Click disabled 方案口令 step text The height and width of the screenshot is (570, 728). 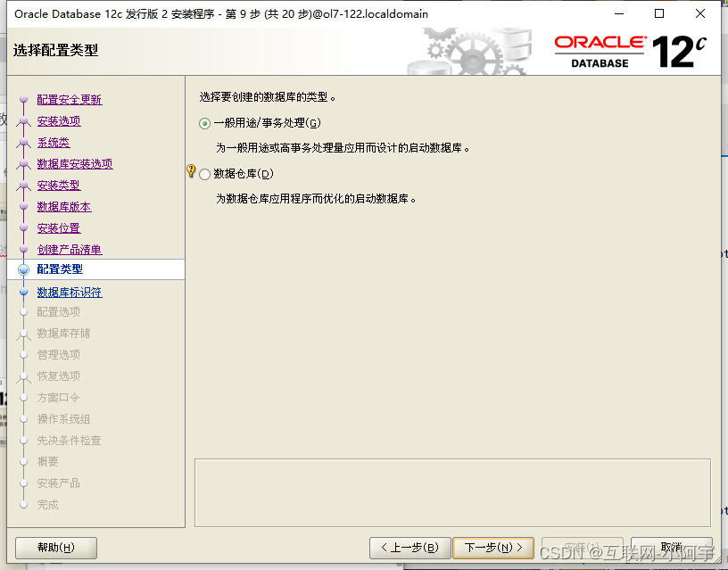click(x=59, y=397)
